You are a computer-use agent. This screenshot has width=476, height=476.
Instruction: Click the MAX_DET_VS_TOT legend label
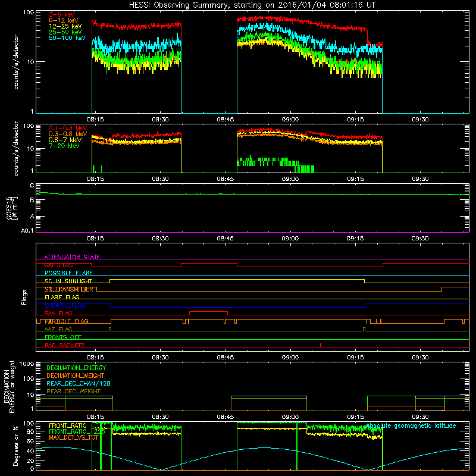click(x=74, y=437)
